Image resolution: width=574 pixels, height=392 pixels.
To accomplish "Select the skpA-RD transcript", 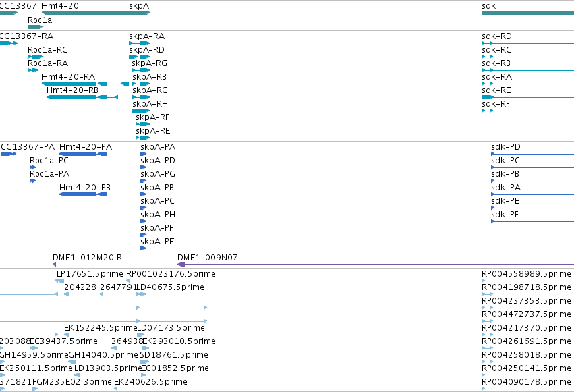I will (147, 50).
